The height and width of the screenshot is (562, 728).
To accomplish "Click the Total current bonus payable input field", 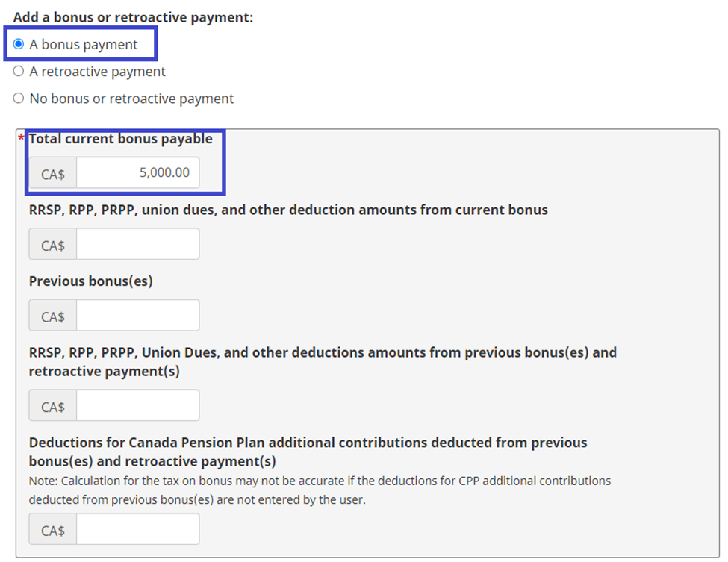I will click(x=137, y=173).
